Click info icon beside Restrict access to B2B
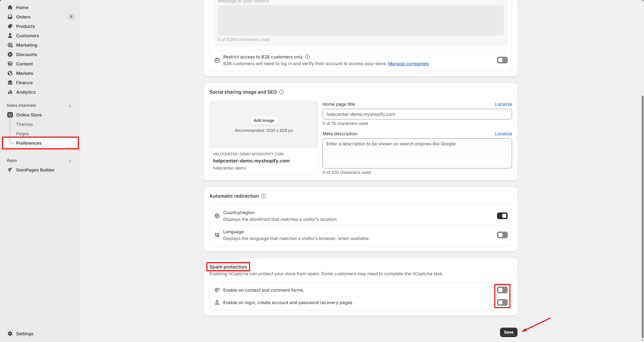This screenshot has height=342, width=644. 307,57
